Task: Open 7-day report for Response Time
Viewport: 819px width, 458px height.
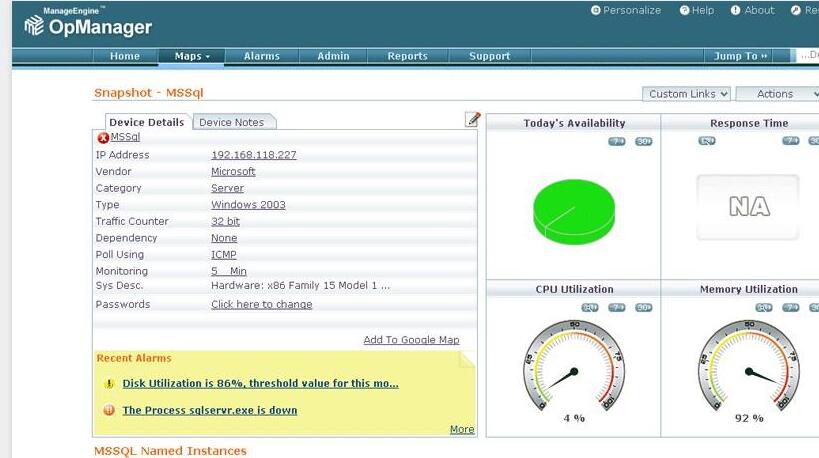Action: [791, 141]
